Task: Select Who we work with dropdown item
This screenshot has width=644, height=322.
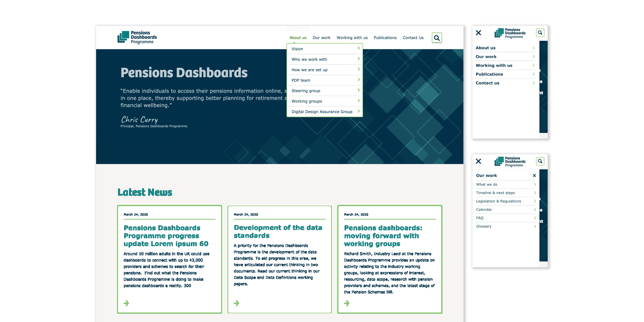Action: click(x=325, y=59)
